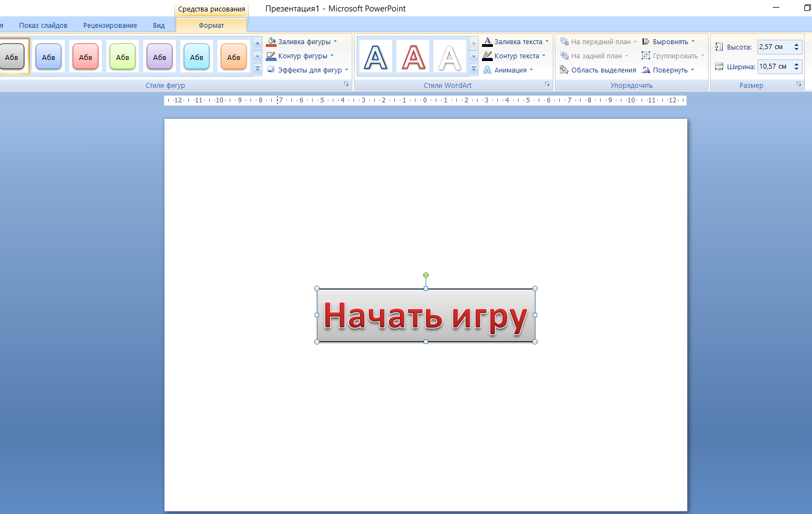Select the blue outline WordArt style
Viewport: 812px width, 514px height.
(x=376, y=57)
